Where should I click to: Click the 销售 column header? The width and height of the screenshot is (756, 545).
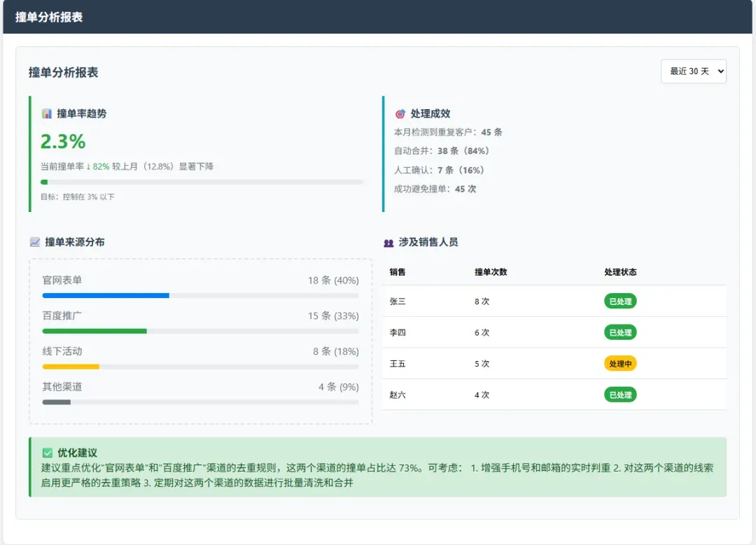click(398, 272)
